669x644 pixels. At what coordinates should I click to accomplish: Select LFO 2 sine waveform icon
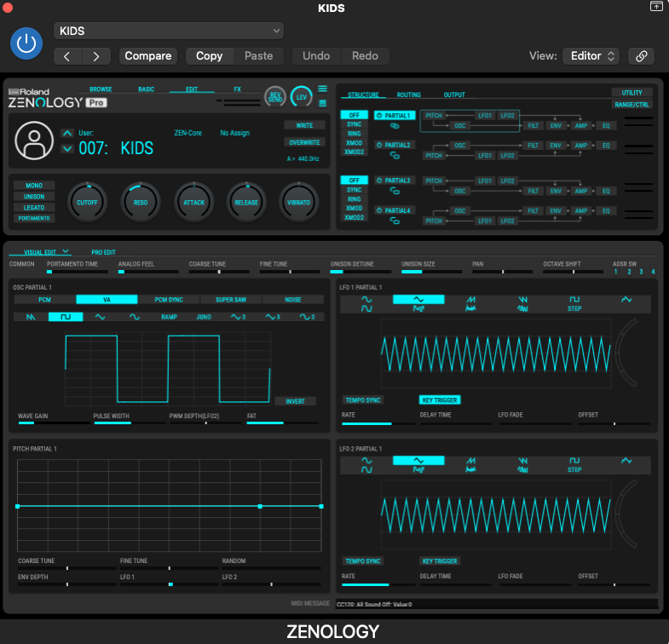pyautogui.click(x=366, y=461)
